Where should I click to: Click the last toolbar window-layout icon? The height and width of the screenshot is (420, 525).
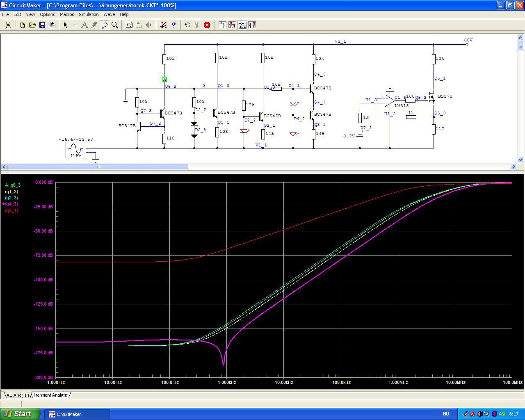[252, 25]
